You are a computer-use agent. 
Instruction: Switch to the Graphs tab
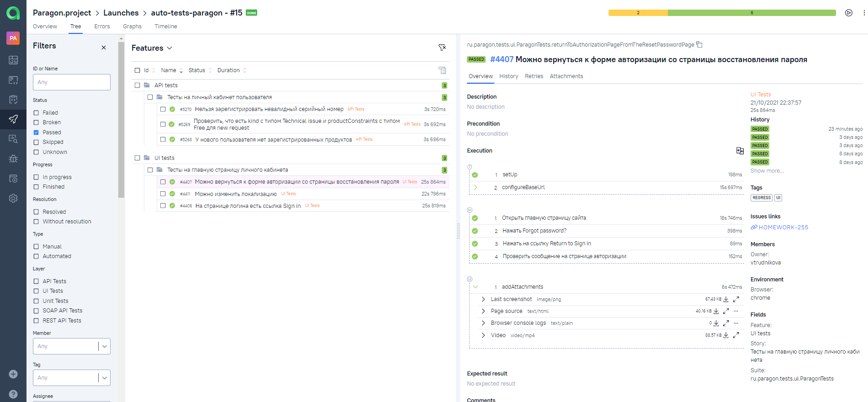point(132,26)
